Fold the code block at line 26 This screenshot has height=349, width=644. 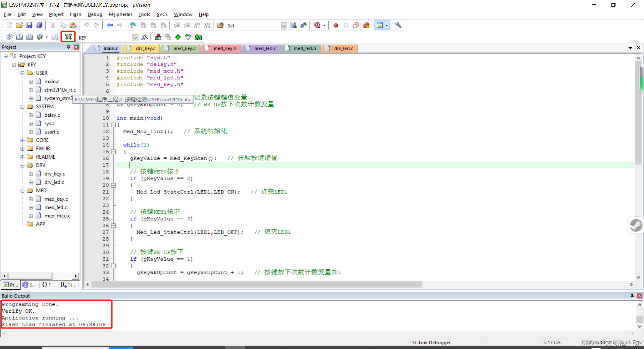click(x=113, y=226)
